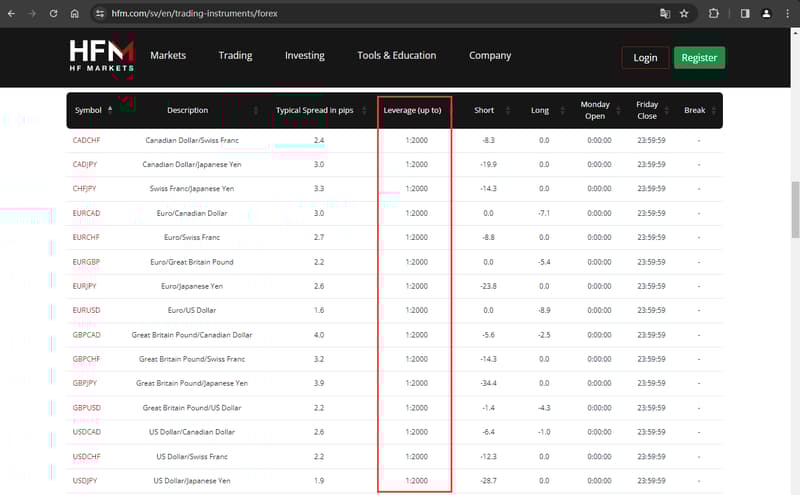
Task: Bookmark this page with the star icon
Action: [x=684, y=14]
